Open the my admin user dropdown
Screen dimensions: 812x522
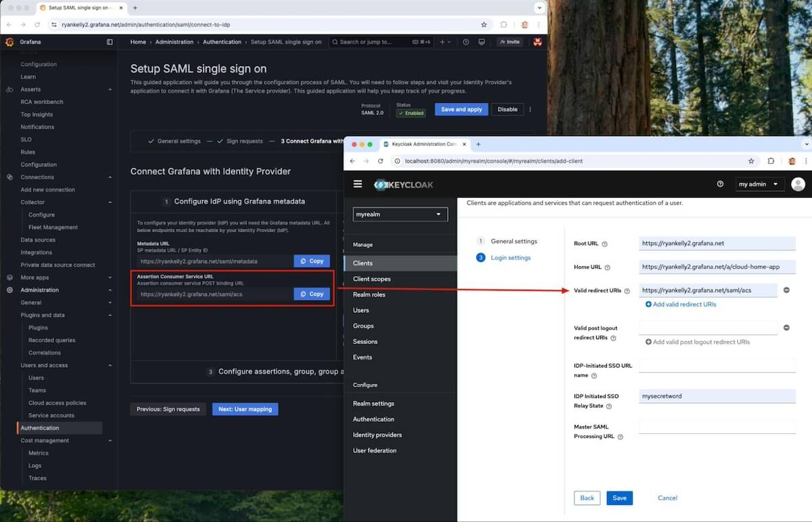[x=760, y=184]
